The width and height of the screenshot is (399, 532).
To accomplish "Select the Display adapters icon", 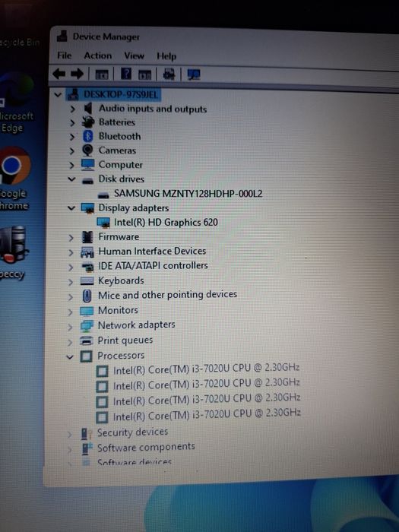I will click(87, 208).
